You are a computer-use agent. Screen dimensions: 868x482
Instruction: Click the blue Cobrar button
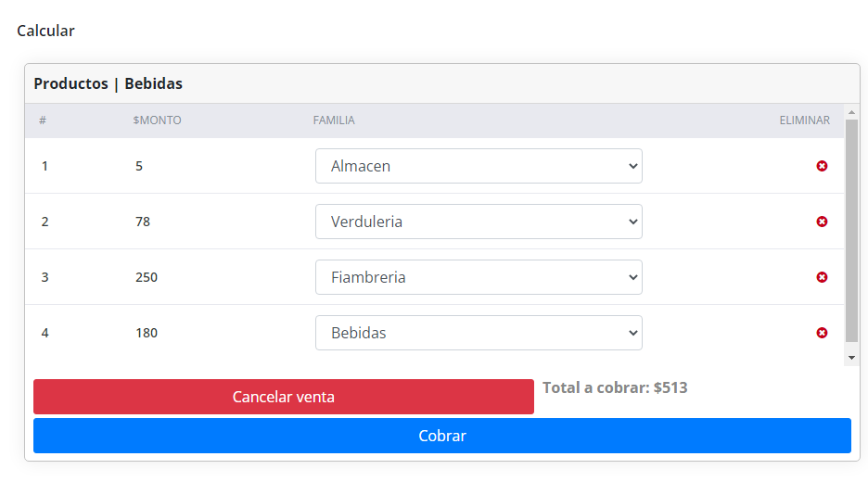pos(442,436)
